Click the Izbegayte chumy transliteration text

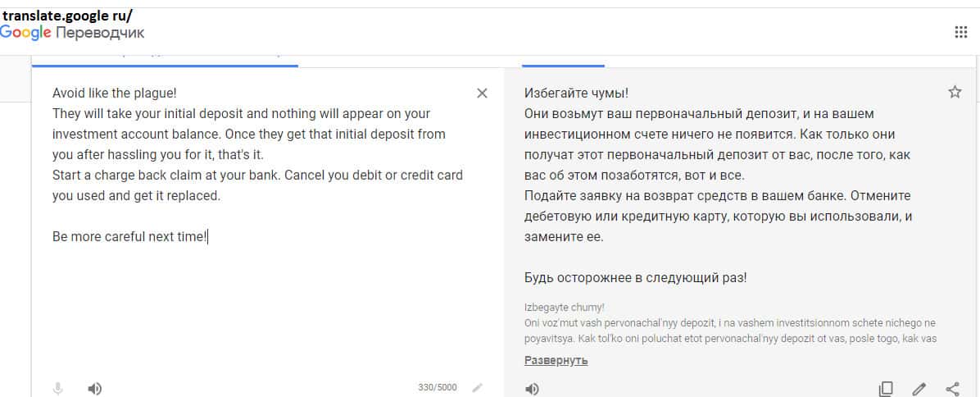pos(564,308)
